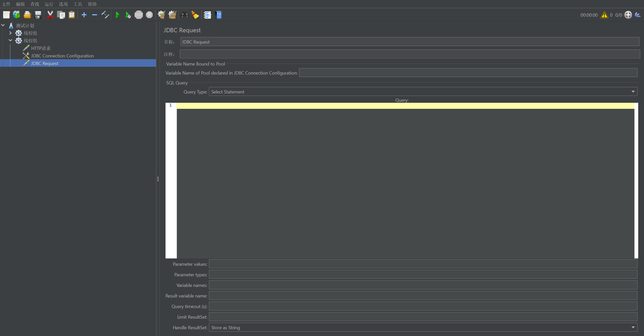The height and width of the screenshot is (336, 644).
Task: Paste from clipboard icon
Action: point(72,15)
